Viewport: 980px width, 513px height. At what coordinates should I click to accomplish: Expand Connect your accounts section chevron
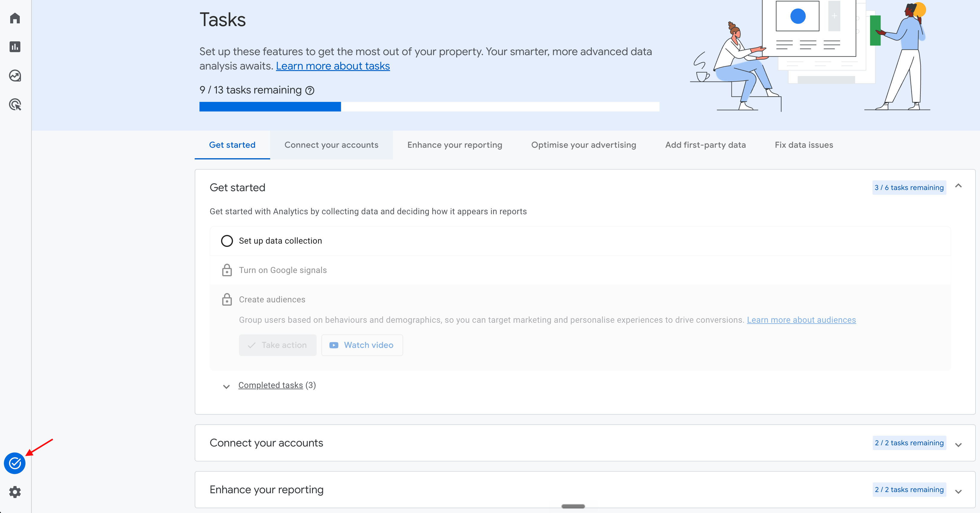click(x=958, y=444)
